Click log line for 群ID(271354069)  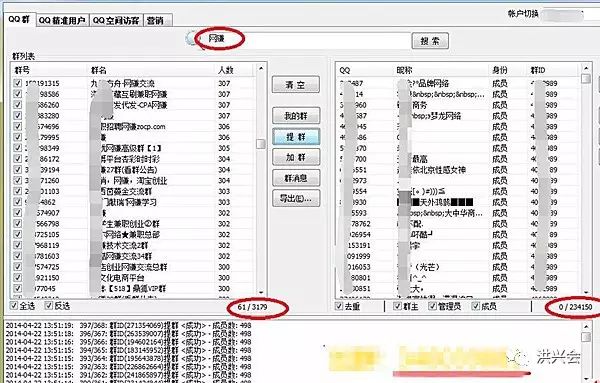coord(128,325)
